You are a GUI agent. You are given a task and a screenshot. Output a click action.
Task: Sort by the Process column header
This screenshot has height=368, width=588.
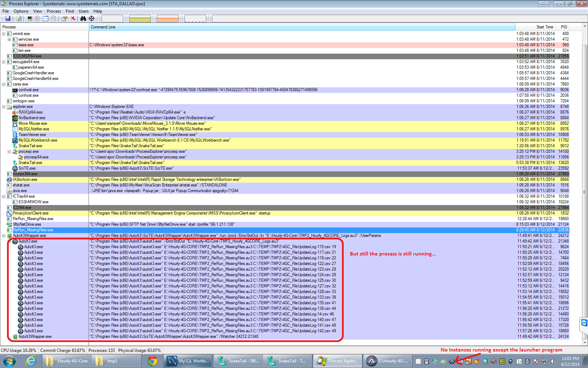point(44,27)
